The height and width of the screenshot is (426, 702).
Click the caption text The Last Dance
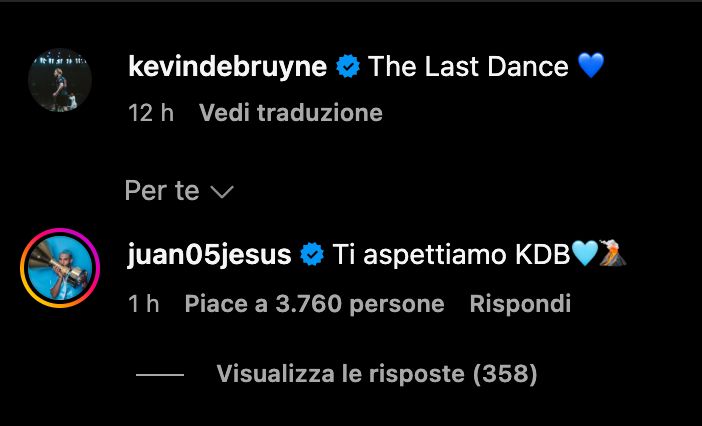click(x=468, y=68)
